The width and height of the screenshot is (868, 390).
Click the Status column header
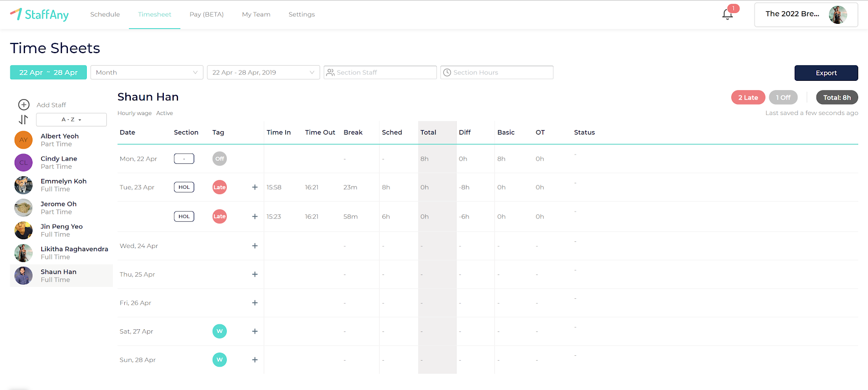(584, 132)
